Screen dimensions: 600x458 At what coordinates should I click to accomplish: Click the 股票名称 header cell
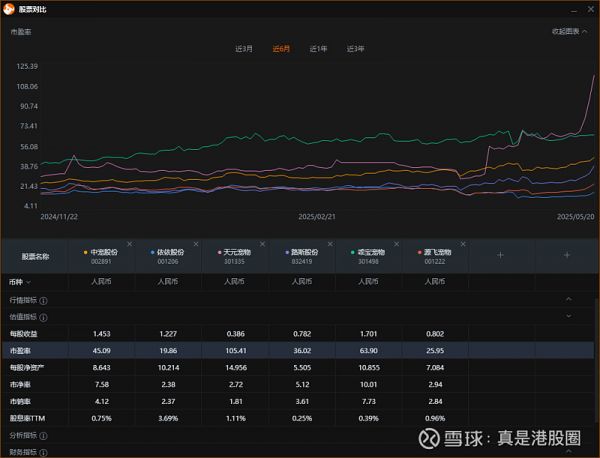point(35,257)
